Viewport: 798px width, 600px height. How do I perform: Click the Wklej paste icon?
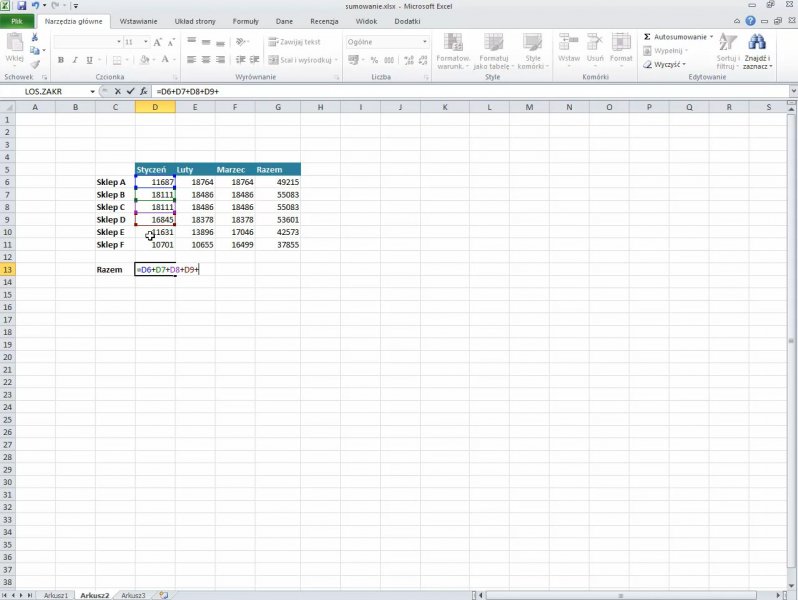pyautogui.click(x=14, y=48)
